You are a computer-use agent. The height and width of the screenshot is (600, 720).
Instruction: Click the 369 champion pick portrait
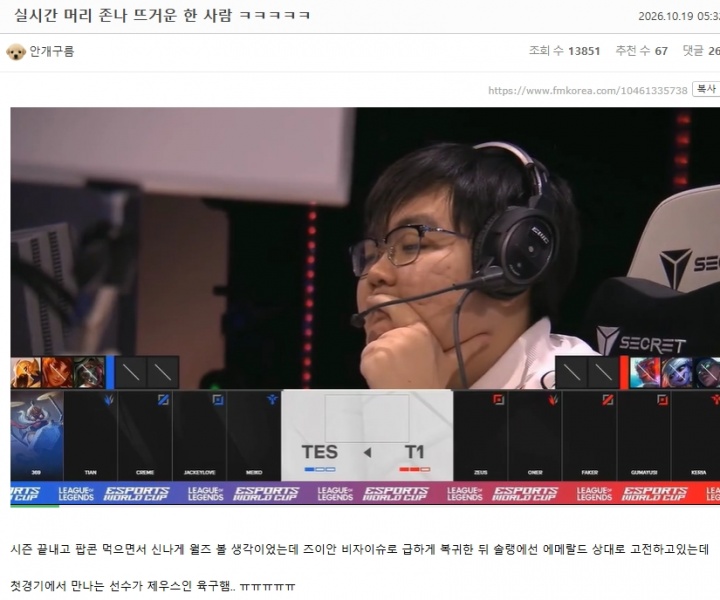[x=37, y=435]
